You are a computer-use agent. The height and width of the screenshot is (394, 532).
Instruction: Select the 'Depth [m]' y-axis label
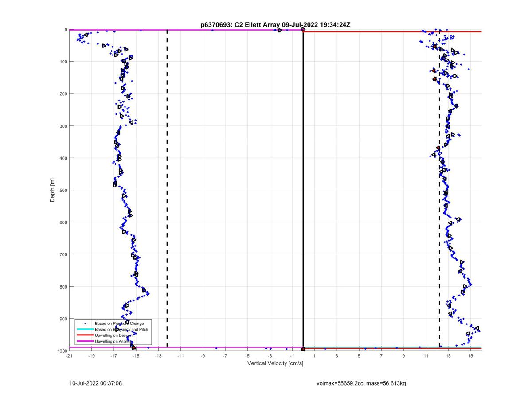tap(53, 190)
